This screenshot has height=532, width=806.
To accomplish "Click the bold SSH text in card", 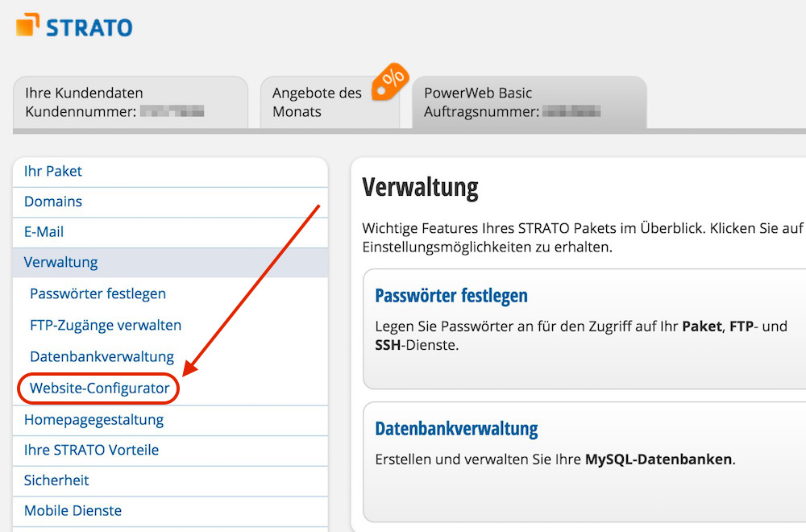I will (x=388, y=345).
